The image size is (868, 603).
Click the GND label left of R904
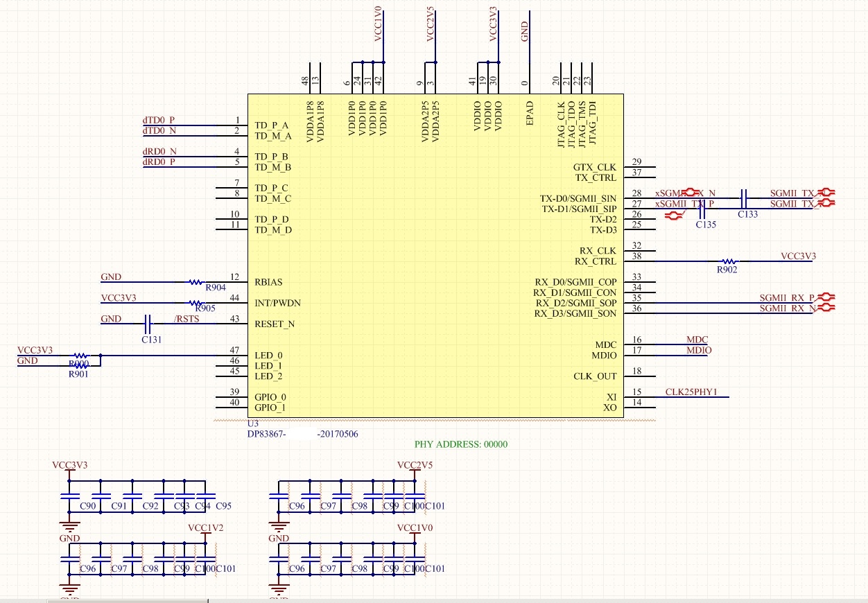pos(111,277)
